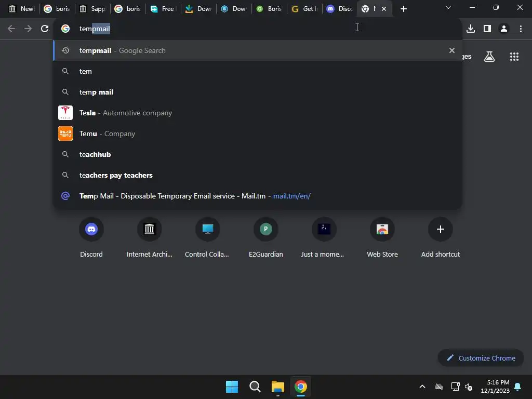Viewport: 532px width, 399px height.
Task: Switch to the blue hexagon Dow tab
Action: pos(233,9)
